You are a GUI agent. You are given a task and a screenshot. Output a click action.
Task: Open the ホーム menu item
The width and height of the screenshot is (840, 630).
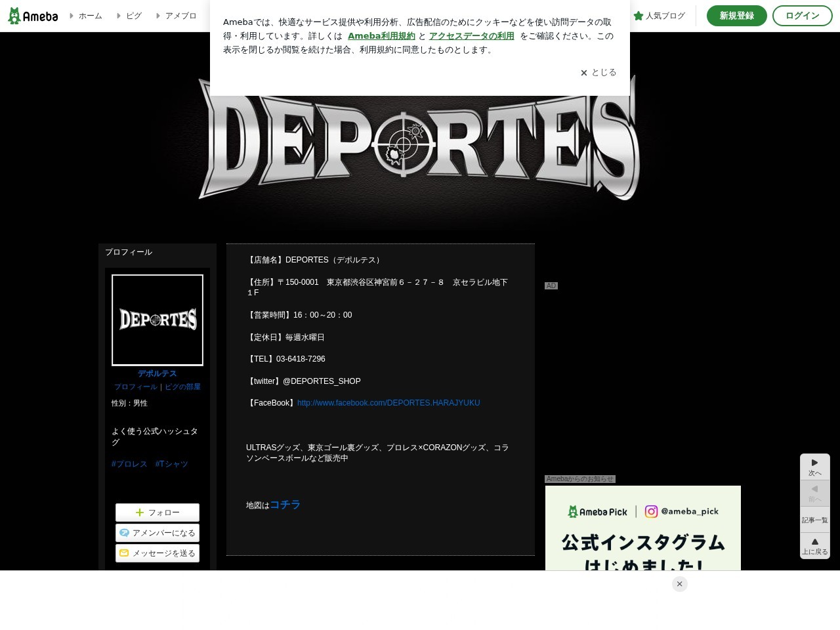point(90,16)
